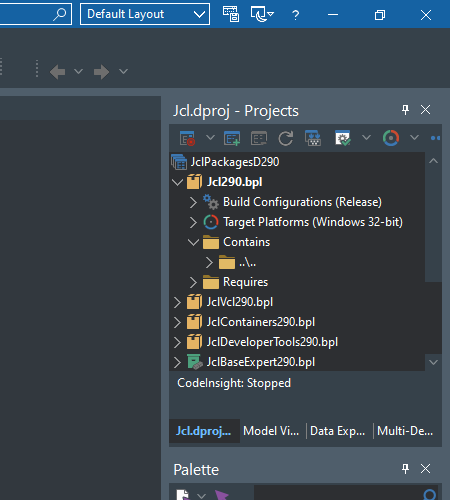The height and width of the screenshot is (500, 450).
Task: Open dropdown beside the platforms ring icon
Action: pos(414,137)
